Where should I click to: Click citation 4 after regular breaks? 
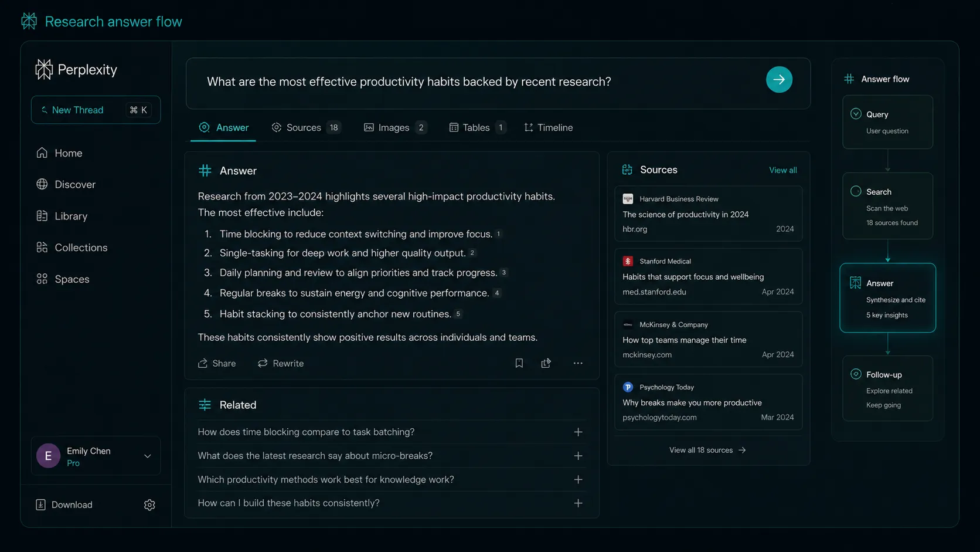click(x=496, y=293)
